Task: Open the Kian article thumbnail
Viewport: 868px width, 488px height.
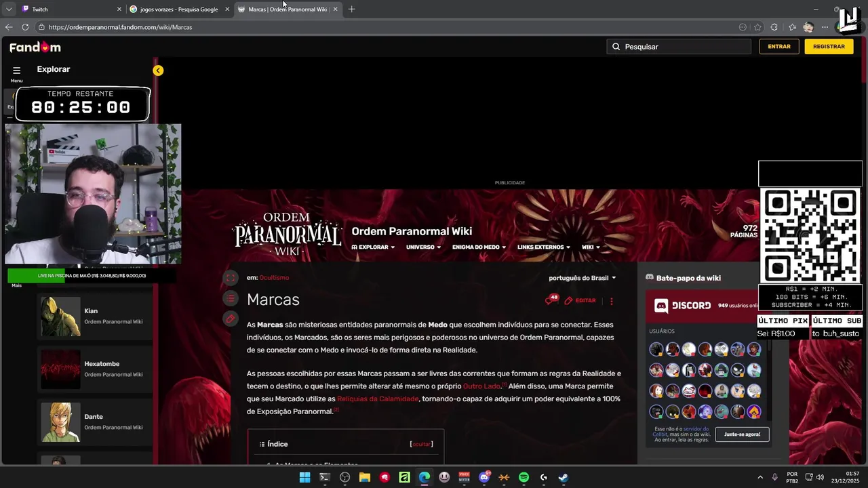Action: [60, 317]
